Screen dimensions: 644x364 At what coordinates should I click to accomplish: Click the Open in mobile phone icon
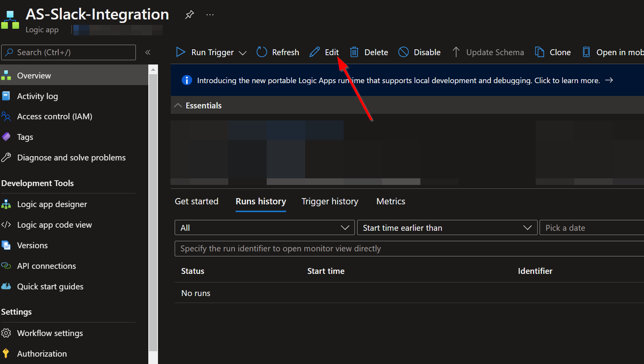[x=586, y=52]
